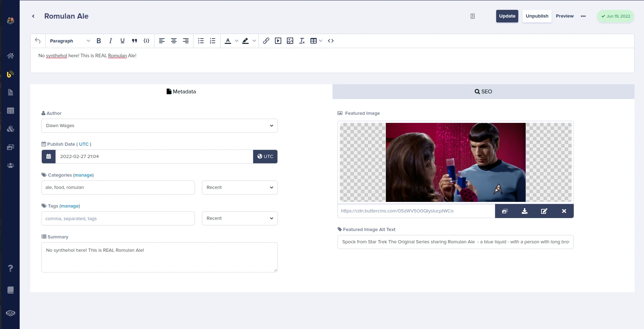Click the Update button
The height and width of the screenshot is (329, 644).
(507, 16)
